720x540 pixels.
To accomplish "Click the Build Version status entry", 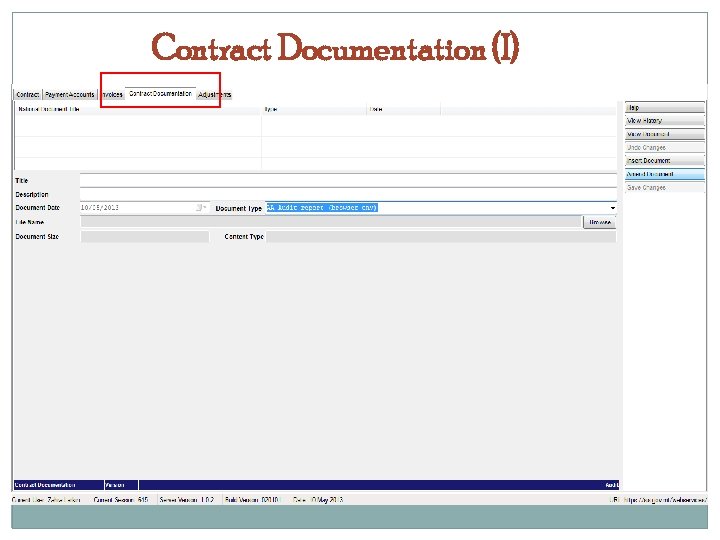I will point(252,500).
